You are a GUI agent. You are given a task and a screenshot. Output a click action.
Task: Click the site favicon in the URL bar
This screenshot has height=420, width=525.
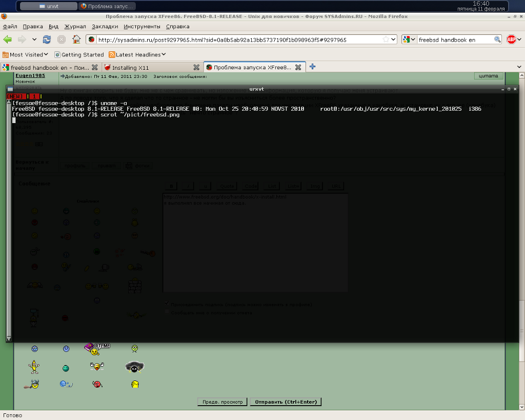pyautogui.click(x=91, y=39)
